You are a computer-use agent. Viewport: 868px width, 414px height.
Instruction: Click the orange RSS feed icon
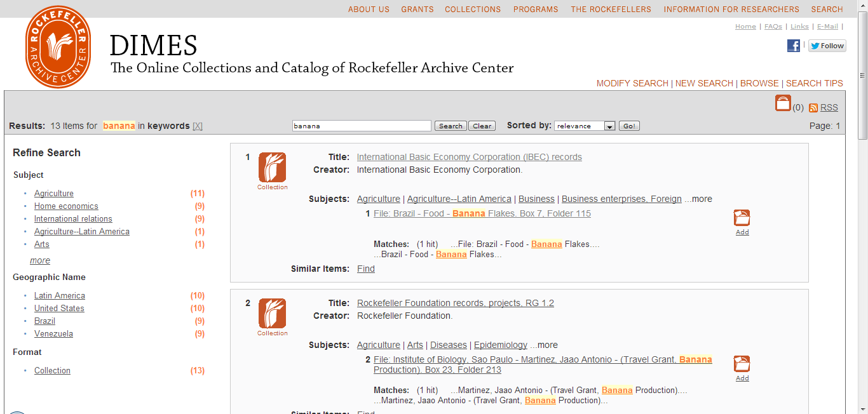813,108
